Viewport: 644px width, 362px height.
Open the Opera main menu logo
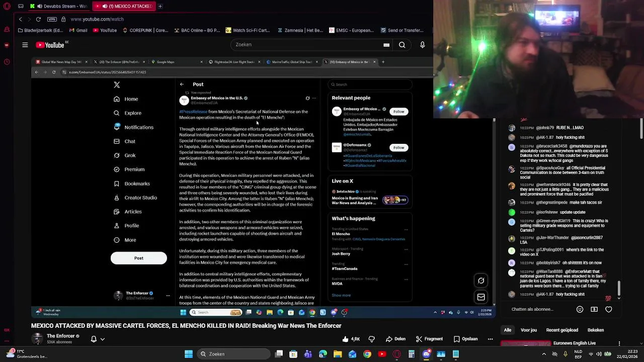pos(7,6)
